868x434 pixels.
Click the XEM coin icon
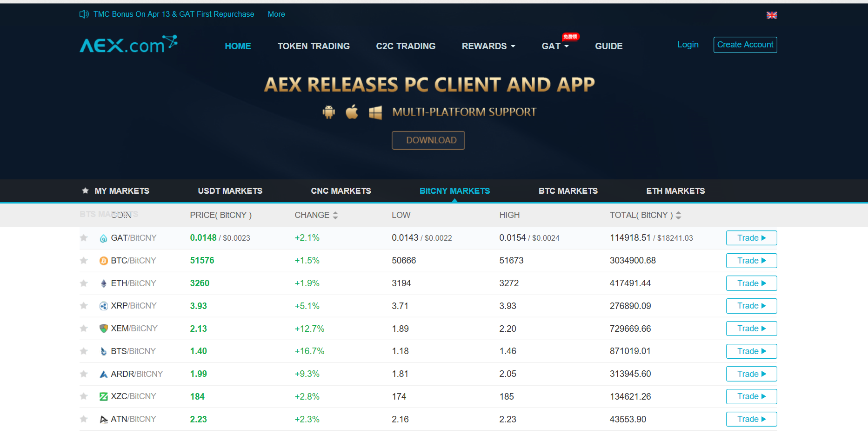(x=104, y=329)
